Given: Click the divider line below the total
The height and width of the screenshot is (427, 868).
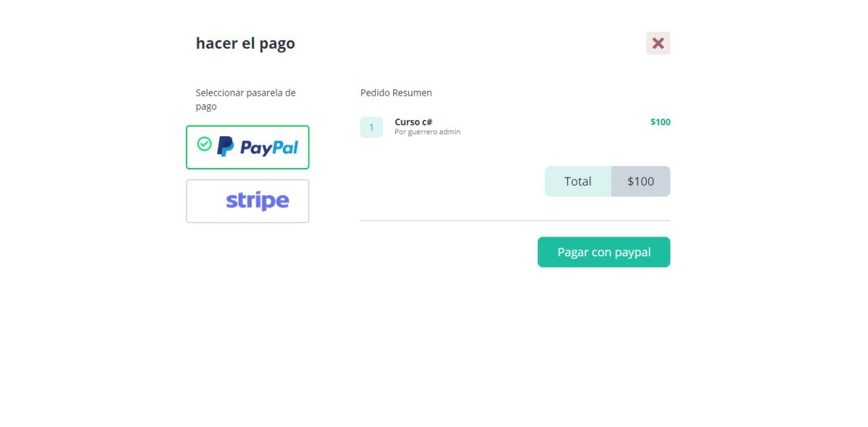Looking at the screenshot, I should (x=515, y=220).
